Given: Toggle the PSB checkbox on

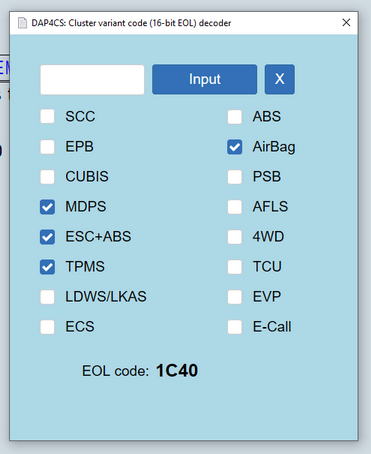Looking at the screenshot, I should 235,177.
